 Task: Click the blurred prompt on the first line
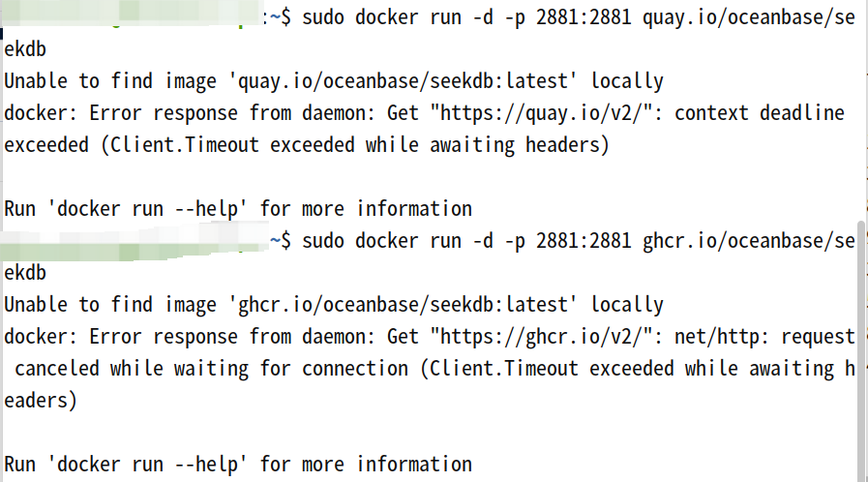tap(135, 18)
